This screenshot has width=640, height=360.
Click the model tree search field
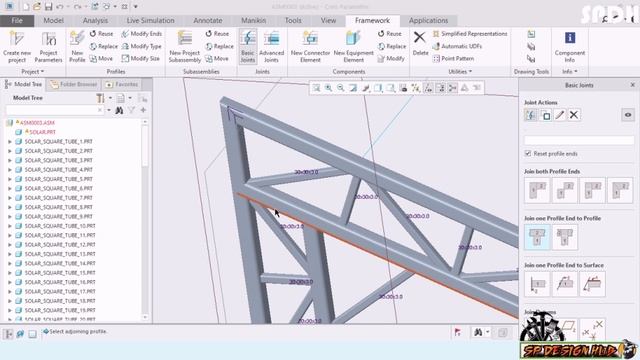[54, 110]
